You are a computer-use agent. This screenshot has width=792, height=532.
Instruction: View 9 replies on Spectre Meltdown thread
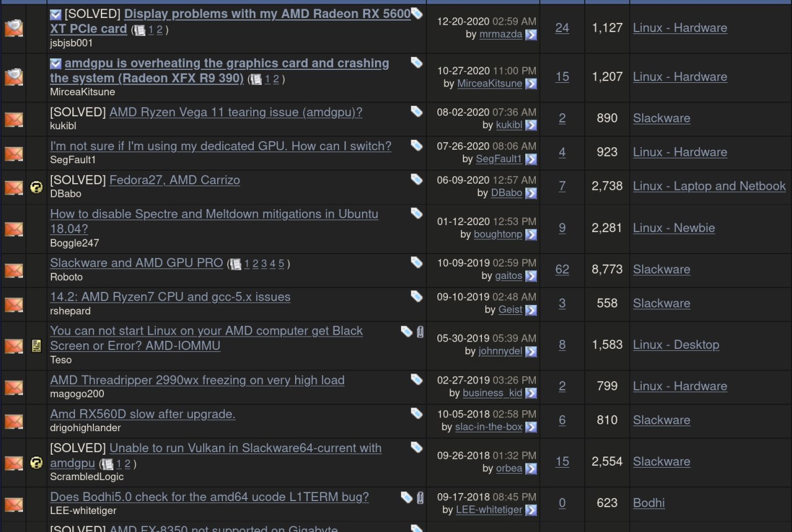pos(562,228)
